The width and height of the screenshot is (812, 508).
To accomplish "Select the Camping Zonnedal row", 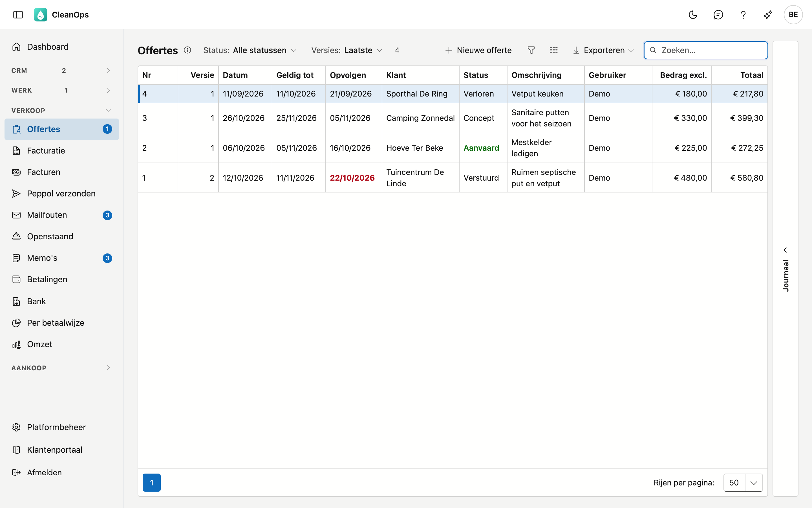I will pyautogui.click(x=453, y=118).
